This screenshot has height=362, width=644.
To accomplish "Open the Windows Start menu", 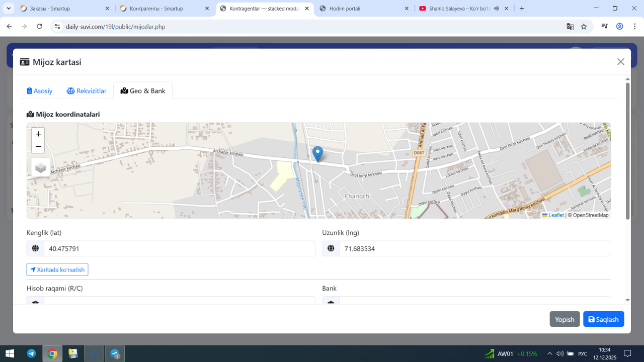I will tap(10, 353).
